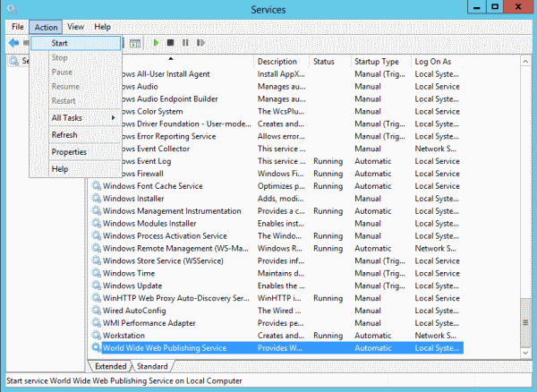Viewport: 537px width, 392px height.
Task: Select Windows Font Cache Service name
Action: (x=153, y=186)
